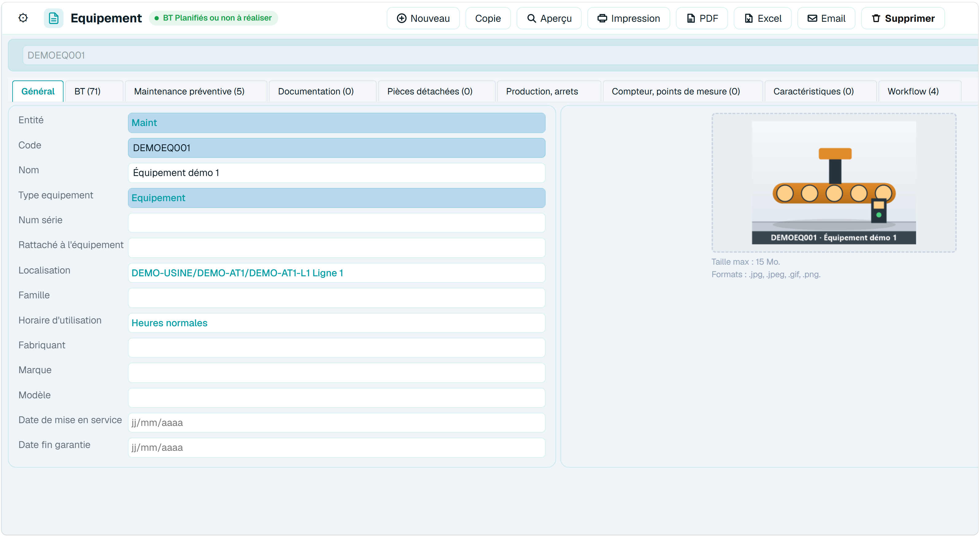The height and width of the screenshot is (536, 980).
Task: Switch to the Général tab
Action: tap(38, 91)
